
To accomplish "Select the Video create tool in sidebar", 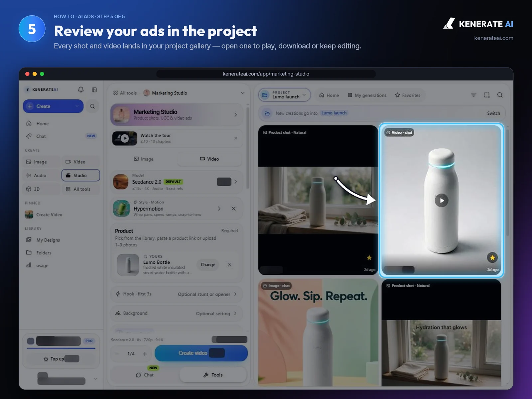I will point(81,162).
